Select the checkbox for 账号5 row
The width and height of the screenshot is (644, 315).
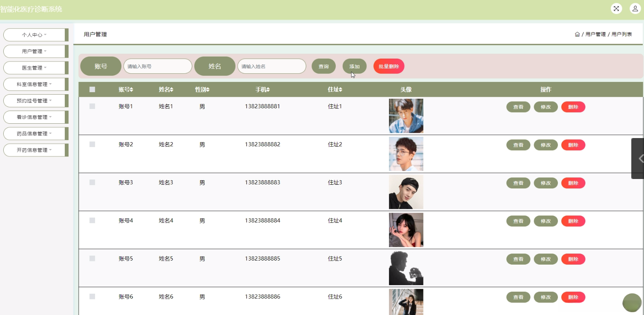92,258
